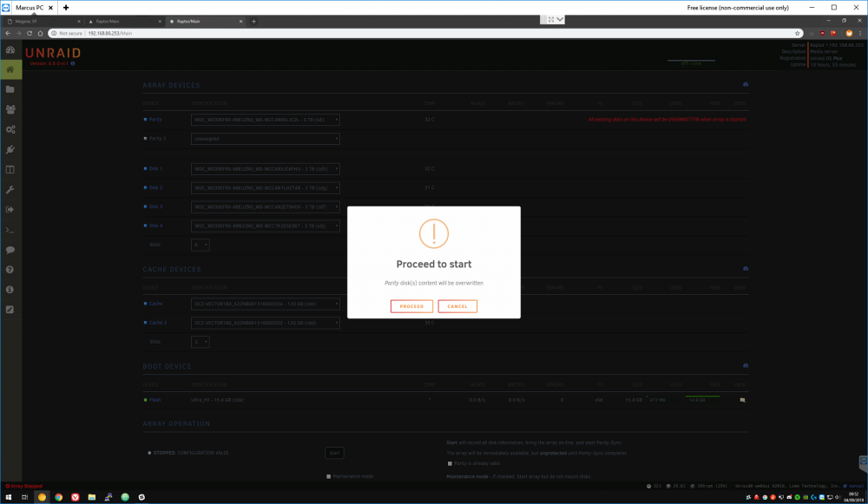This screenshot has width=868, height=504.
Task: Click the Flash device view folder icon
Action: tap(742, 400)
